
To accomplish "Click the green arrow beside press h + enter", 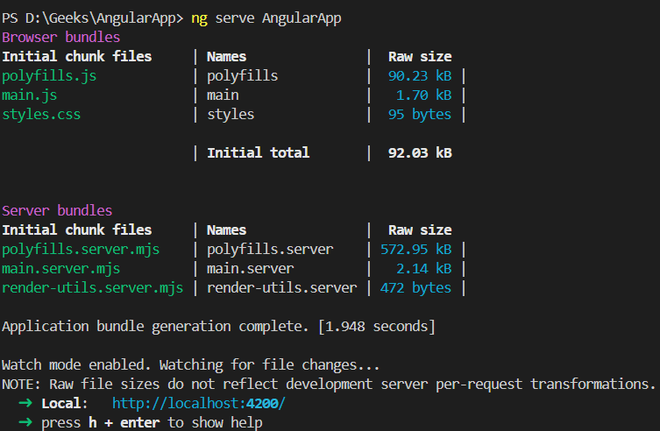I will pos(25,422).
